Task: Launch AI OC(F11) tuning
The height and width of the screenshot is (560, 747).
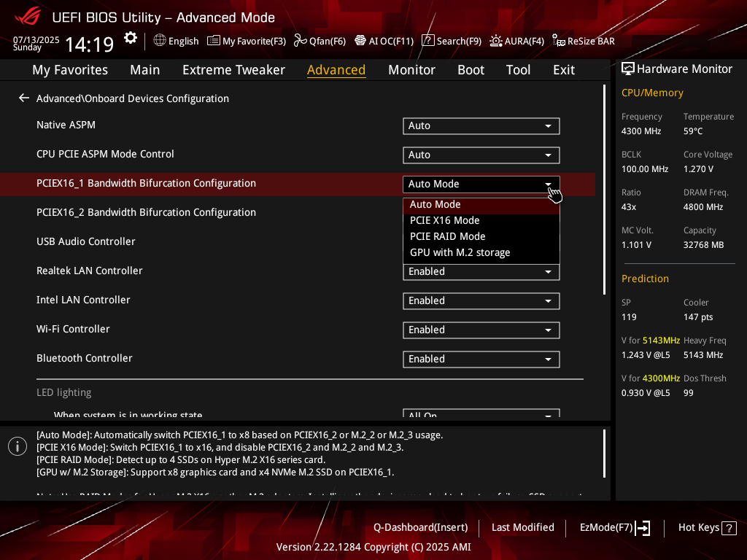Action: click(384, 41)
